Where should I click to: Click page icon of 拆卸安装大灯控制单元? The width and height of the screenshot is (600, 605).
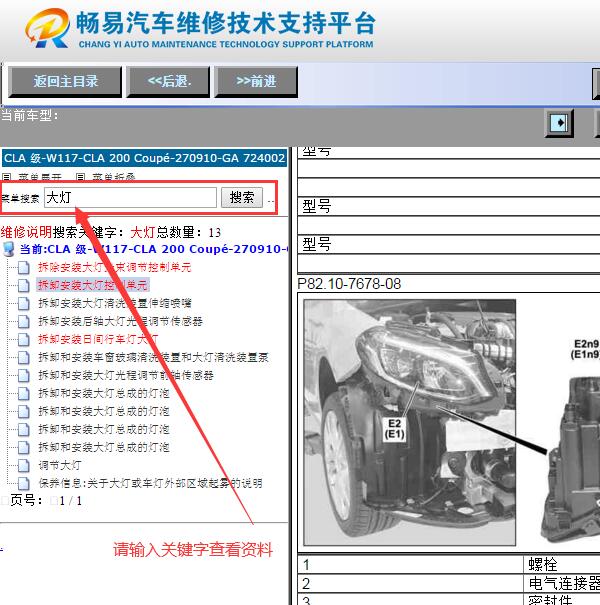(x=24, y=286)
